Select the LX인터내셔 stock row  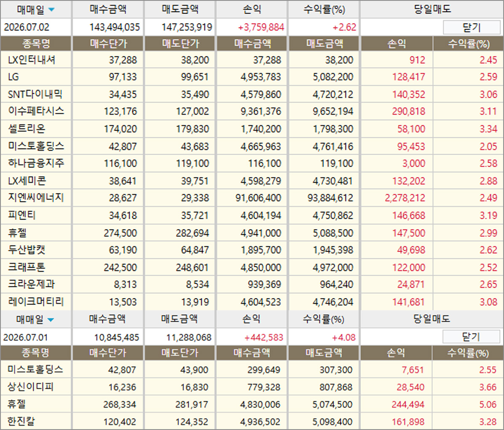click(252, 60)
